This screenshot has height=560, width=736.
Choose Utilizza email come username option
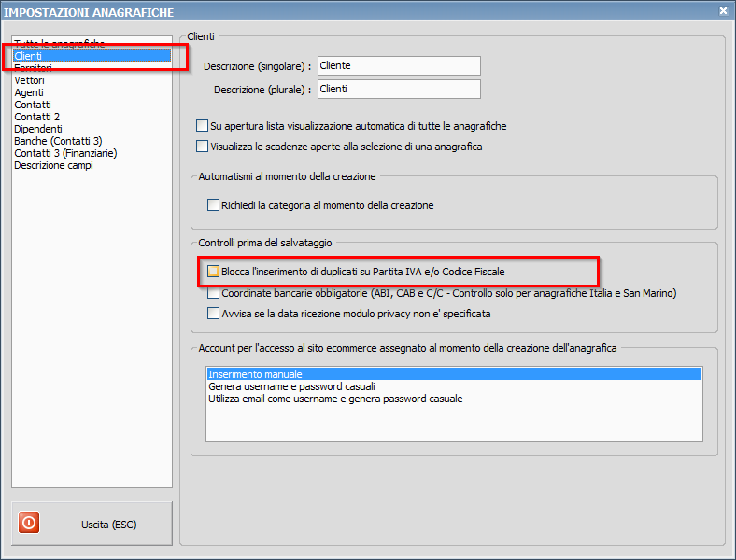click(x=454, y=399)
